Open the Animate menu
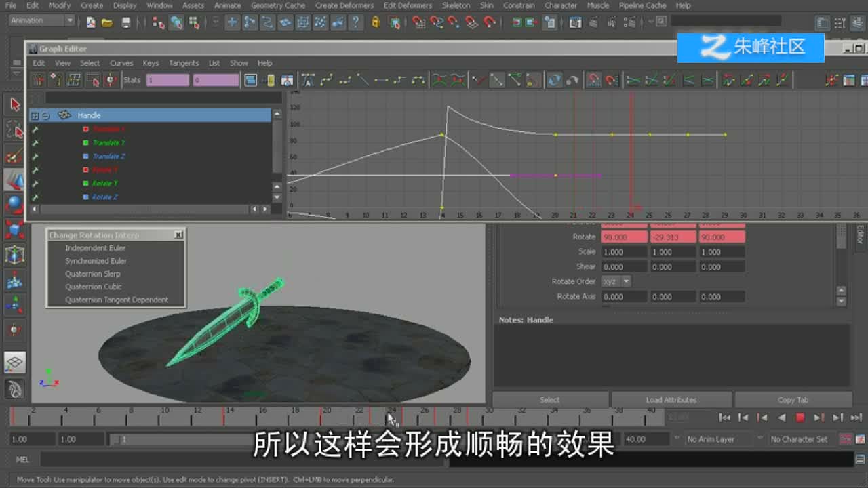 coord(227,5)
